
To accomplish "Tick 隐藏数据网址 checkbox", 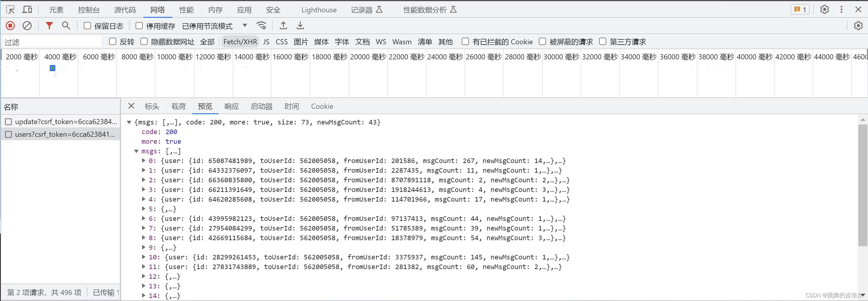I will (144, 42).
